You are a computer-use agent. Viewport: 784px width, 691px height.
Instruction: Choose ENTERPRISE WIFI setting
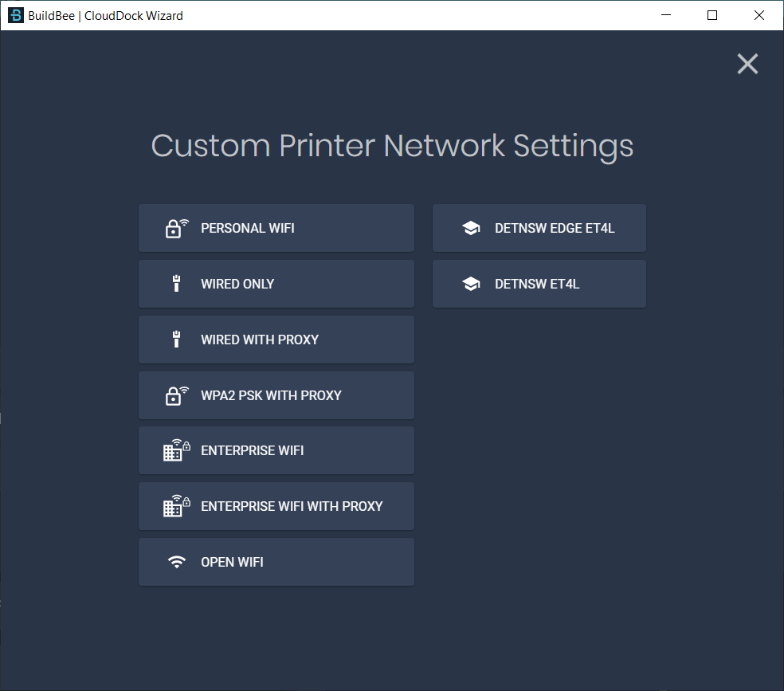click(276, 450)
